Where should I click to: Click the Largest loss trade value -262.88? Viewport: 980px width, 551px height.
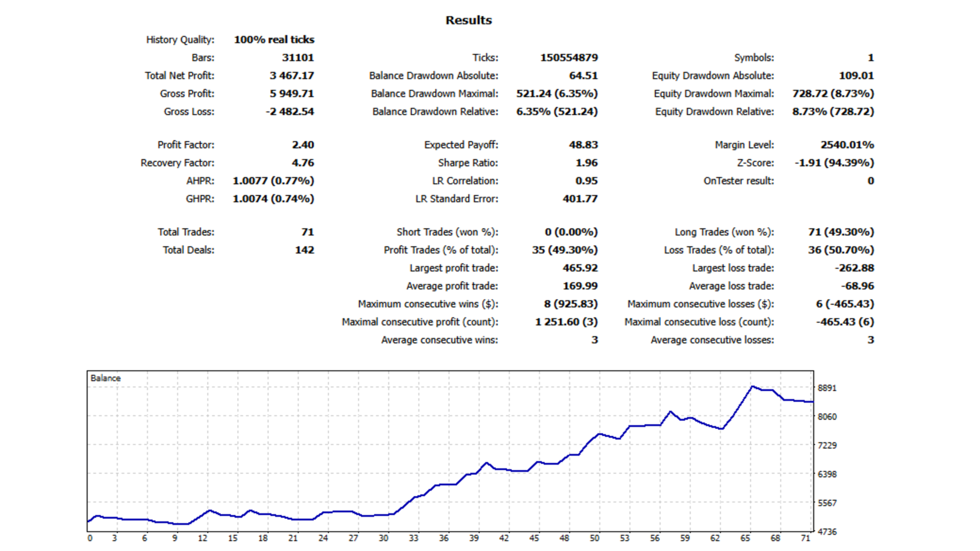pos(854,268)
